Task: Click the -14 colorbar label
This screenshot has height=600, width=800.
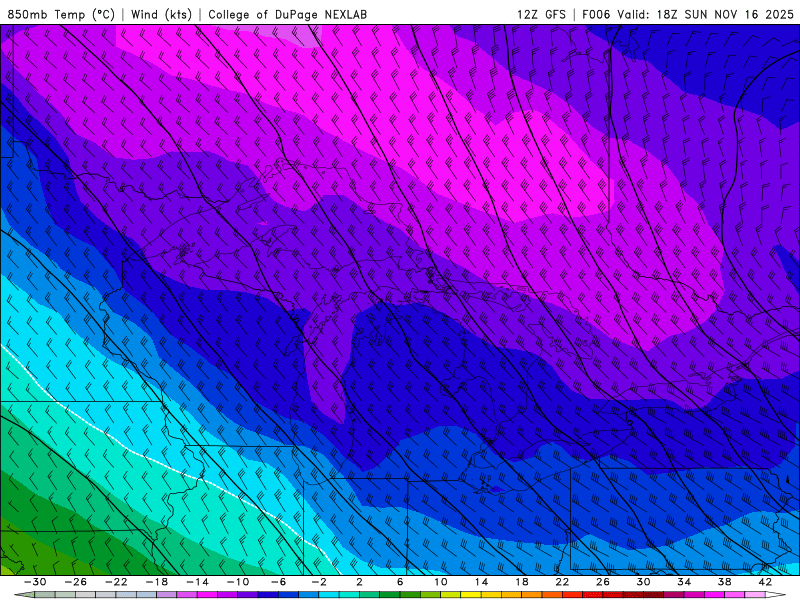Action: (x=197, y=582)
